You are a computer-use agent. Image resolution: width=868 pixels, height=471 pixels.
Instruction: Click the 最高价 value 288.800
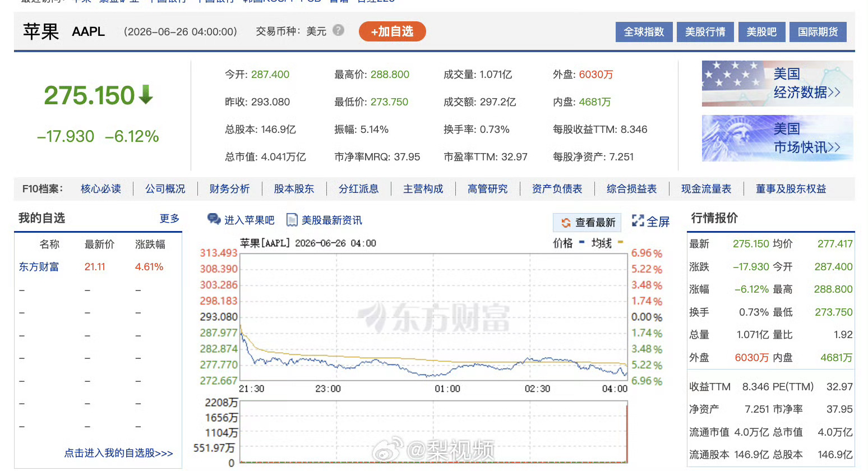pyautogui.click(x=390, y=75)
